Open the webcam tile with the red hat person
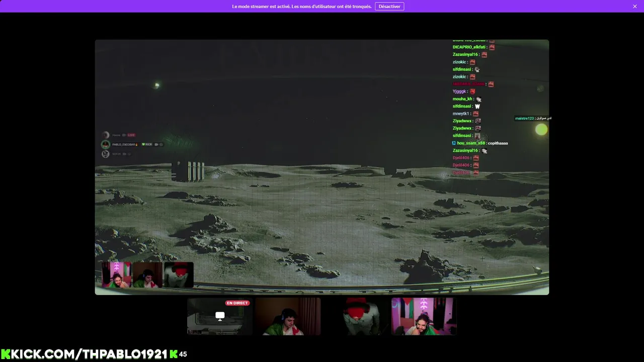 pos(356,316)
